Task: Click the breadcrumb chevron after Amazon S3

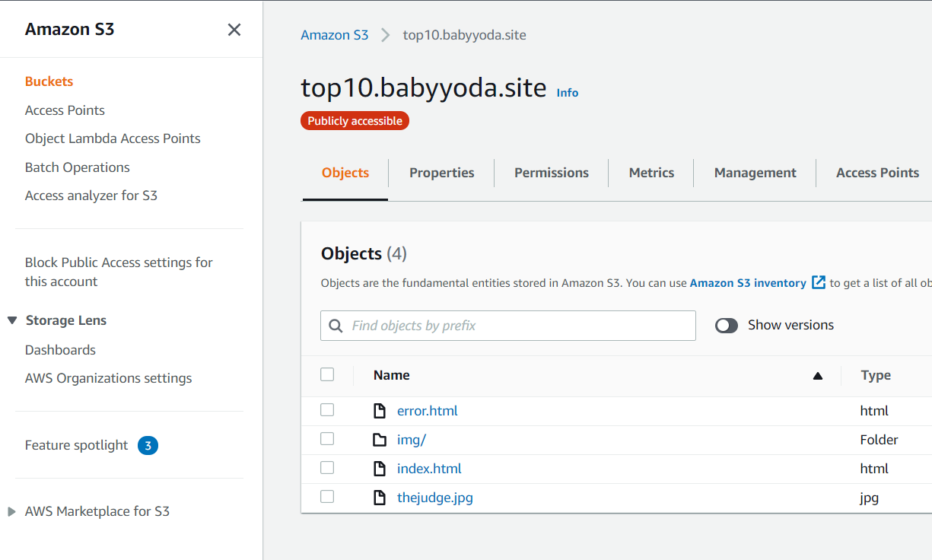Action: pyautogui.click(x=386, y=35)
